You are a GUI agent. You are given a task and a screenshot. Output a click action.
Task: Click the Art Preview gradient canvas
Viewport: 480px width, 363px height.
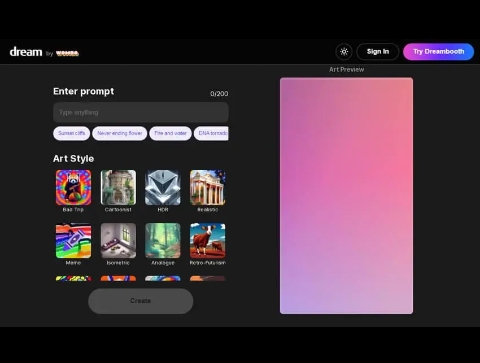pyautogui.click(x=346, y=196)
